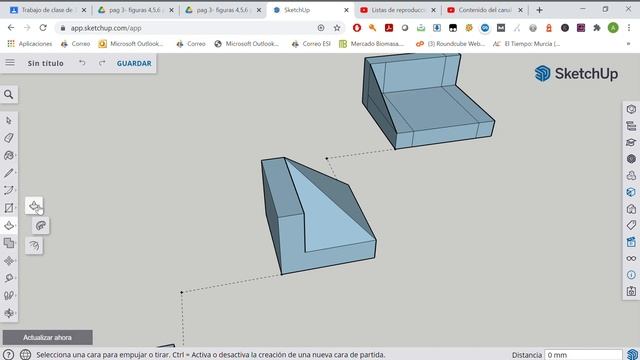
Task: Click the Undo arrow
Action: click(x=82, y=63)
